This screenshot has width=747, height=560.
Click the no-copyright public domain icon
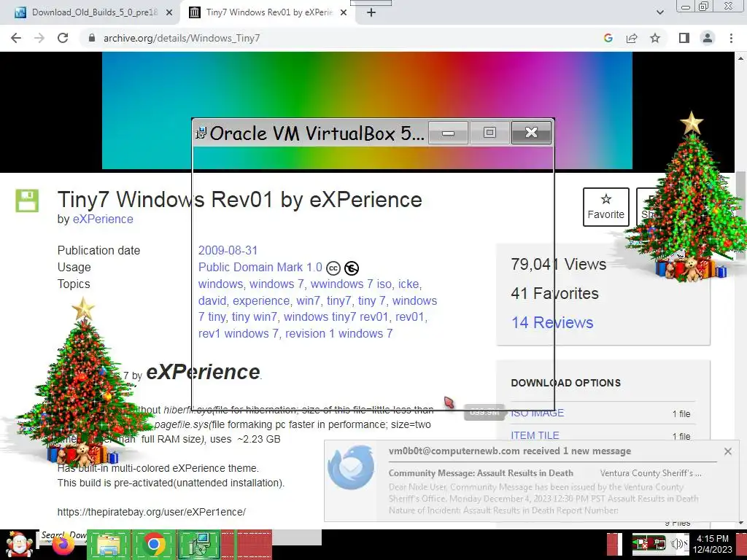click(352, 268)
